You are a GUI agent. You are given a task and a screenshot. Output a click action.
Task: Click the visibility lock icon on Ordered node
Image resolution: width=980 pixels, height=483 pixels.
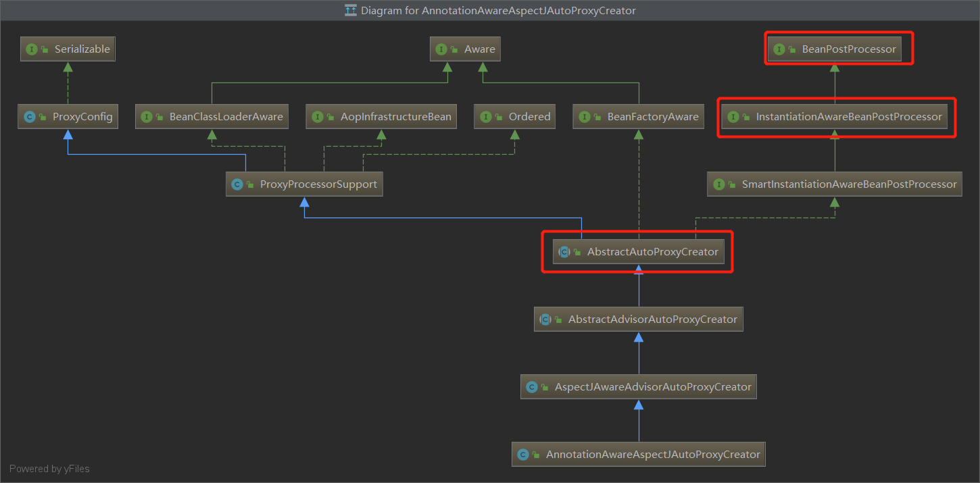tap(499, 117)
